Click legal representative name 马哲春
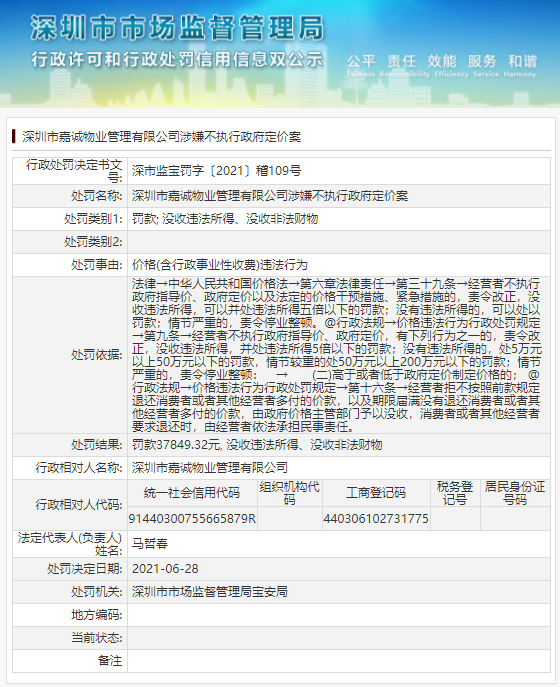The height and width of the screenshot is (687, 560). (150, 544)
